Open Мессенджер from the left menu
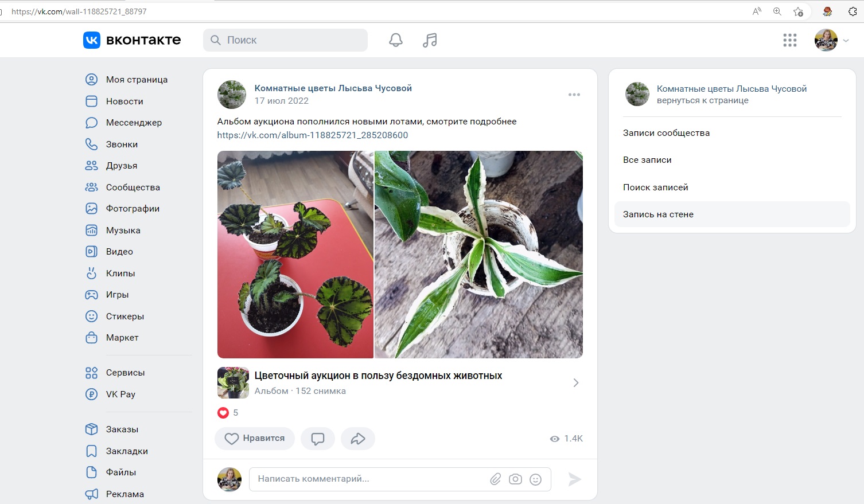 134,123
